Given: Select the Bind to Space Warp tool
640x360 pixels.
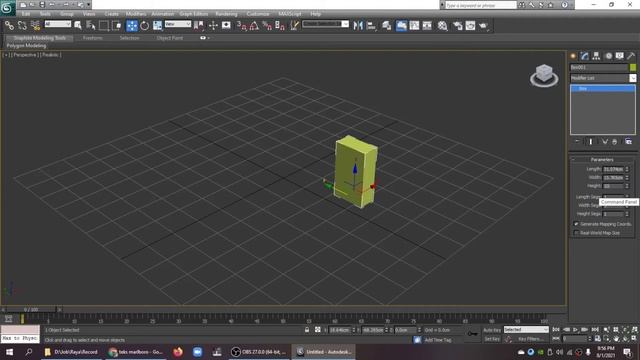Looking at the screenshot, I should (36, 26).
